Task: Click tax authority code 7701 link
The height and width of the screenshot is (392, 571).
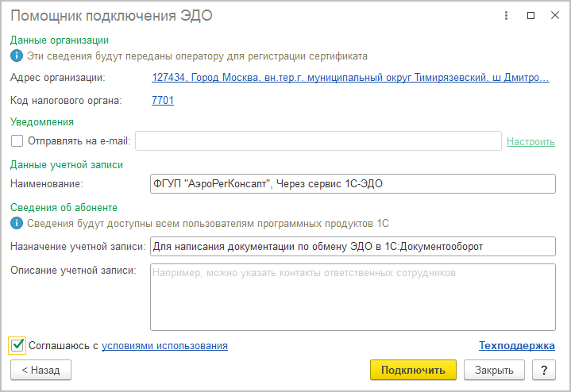Action: click(162, 101)
